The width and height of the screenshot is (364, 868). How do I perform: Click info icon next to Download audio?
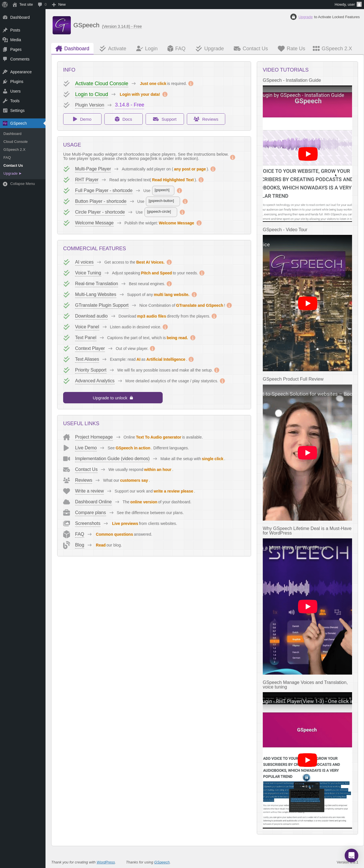tap(214, 316)
